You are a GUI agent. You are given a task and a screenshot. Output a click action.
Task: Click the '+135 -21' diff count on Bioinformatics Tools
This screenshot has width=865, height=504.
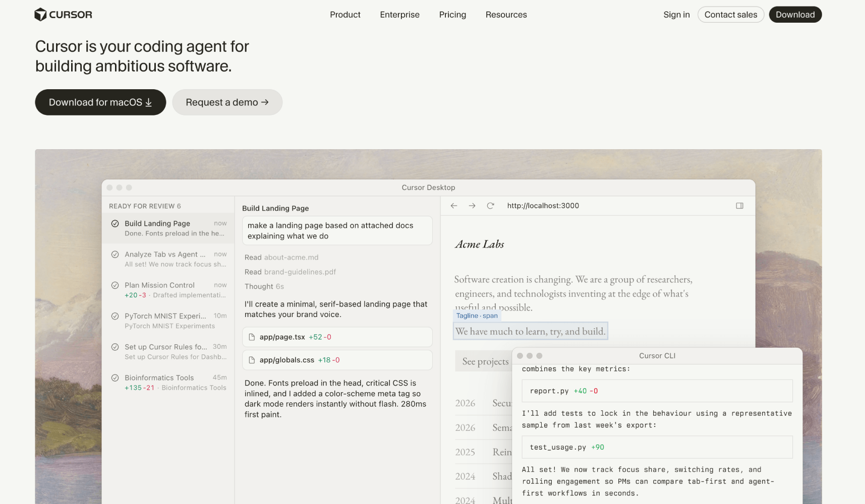point(139,388)
